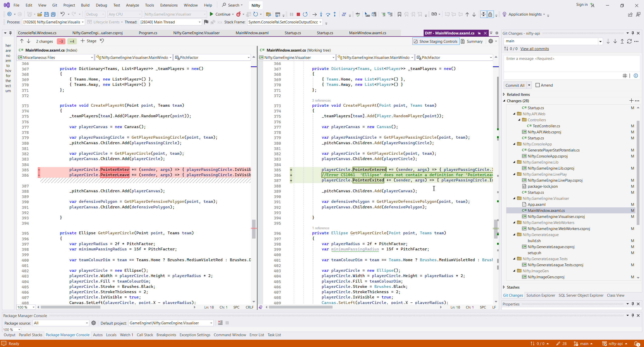This screenshot has width=644, height=347.
Task: Expand the Stashes section
Action: tap(504, 287)
